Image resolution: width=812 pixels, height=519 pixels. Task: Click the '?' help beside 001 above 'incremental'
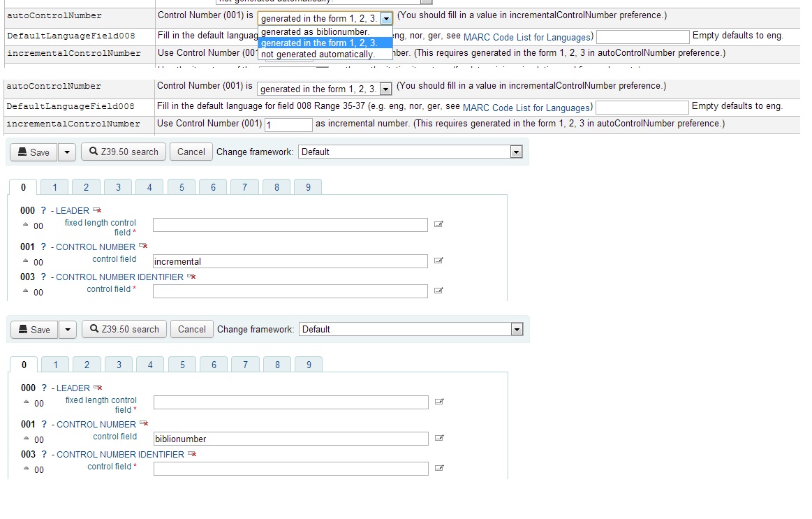coord(43,247)
